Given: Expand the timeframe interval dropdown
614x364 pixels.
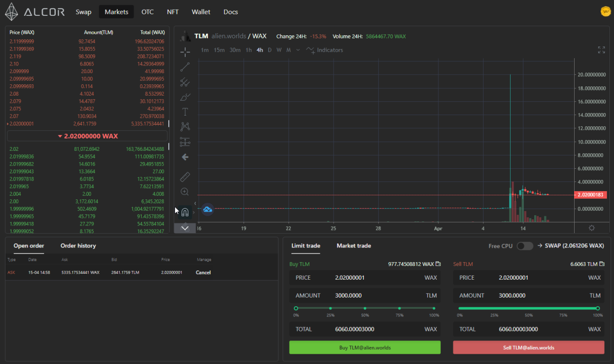Looking at the screenshot, I should coord(298,50).
